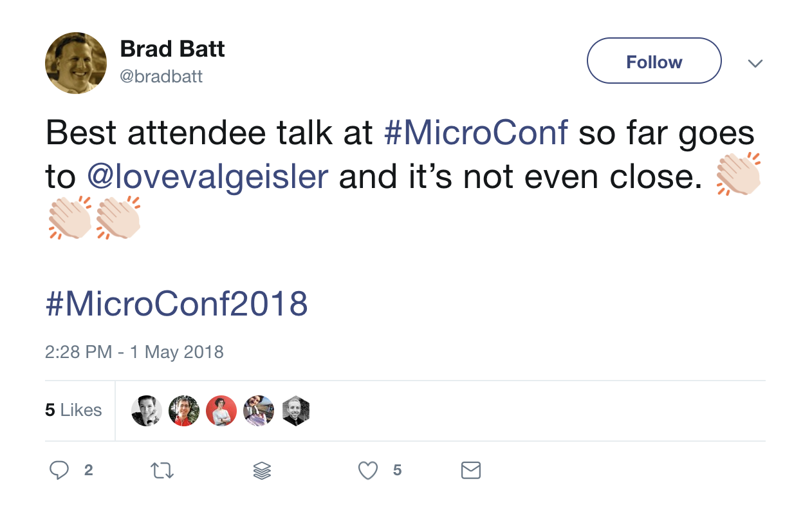Like the tweet with the heart icon
The image size is (812, 510).
coord(368,471)
